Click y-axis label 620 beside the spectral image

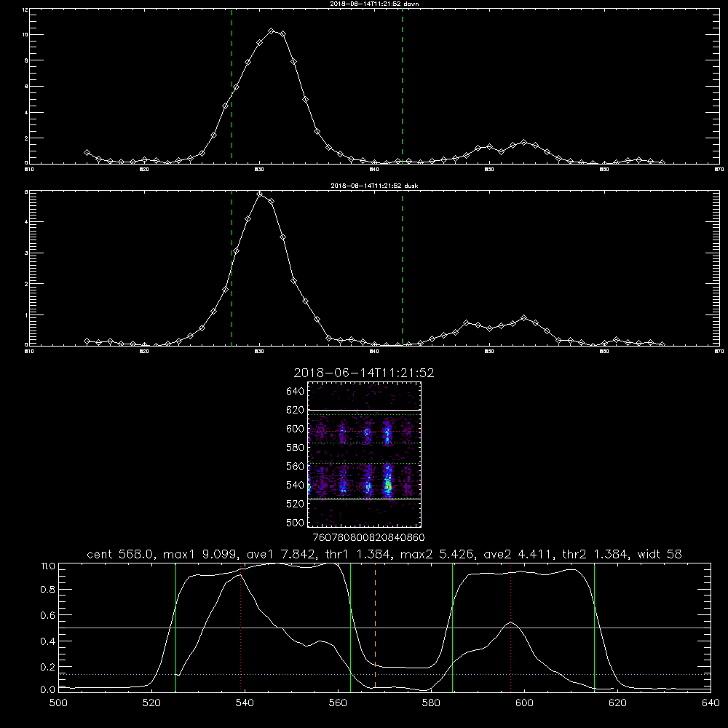point(295,410)
